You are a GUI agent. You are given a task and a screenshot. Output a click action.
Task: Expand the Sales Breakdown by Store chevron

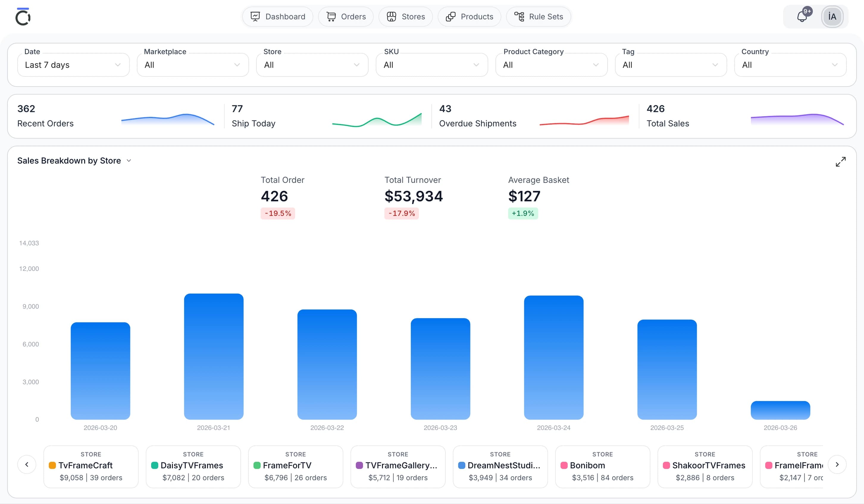point(129,160)
